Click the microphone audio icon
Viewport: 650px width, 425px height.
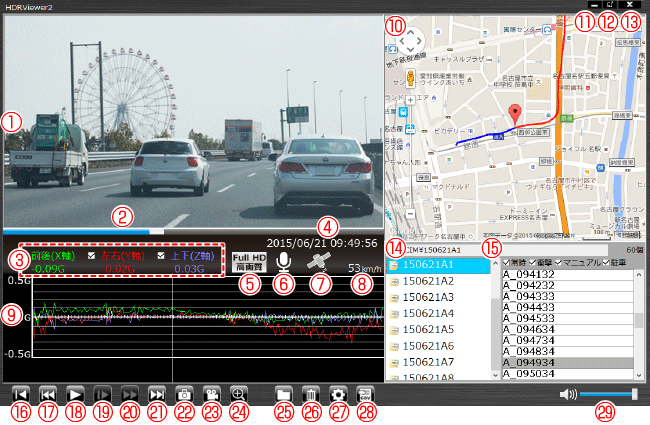pyautogui.click(x=284, y=262)
